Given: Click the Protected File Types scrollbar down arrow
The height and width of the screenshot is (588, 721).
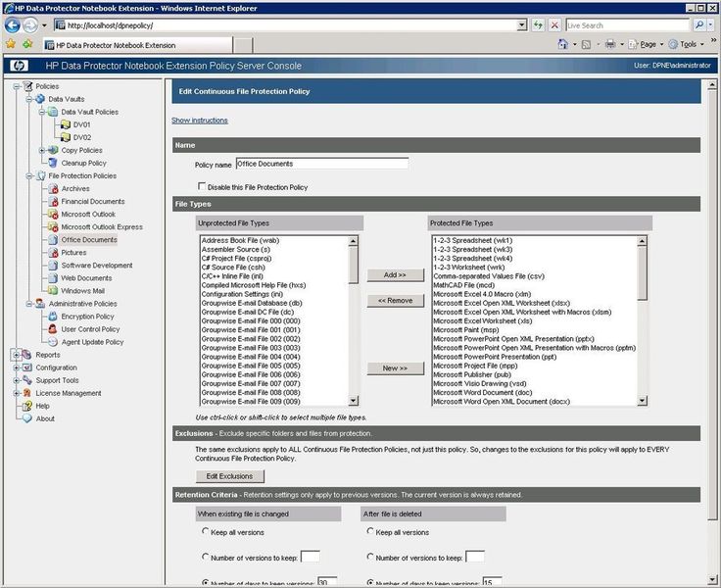Looking at the screenshot, I should pyautogui.click(x=643, y=401).
